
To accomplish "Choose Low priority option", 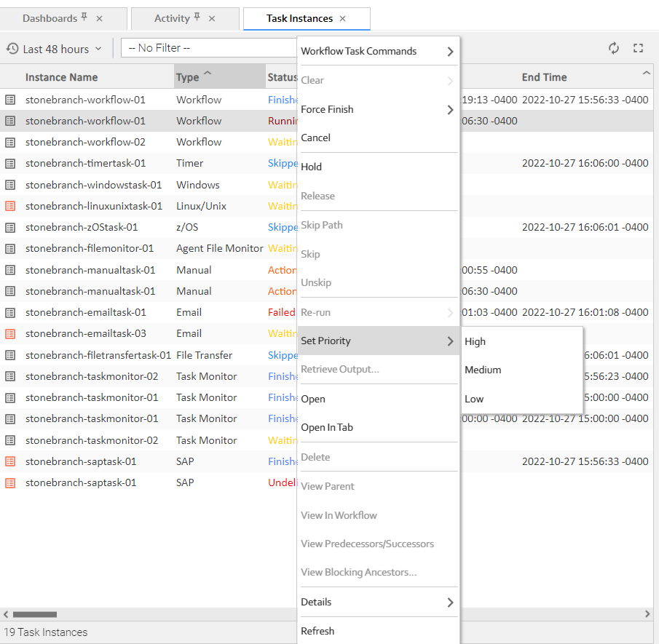I will 474,399.
